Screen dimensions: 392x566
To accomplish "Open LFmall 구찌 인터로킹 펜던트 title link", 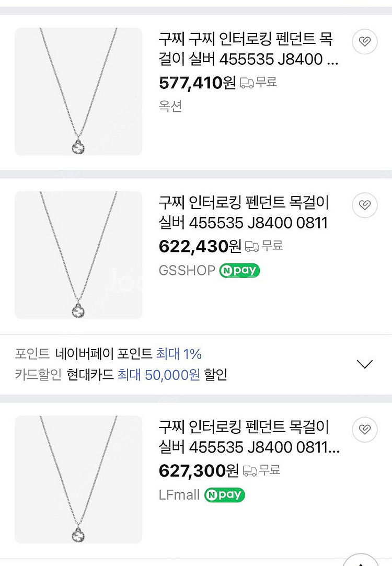I will [248, 437].
